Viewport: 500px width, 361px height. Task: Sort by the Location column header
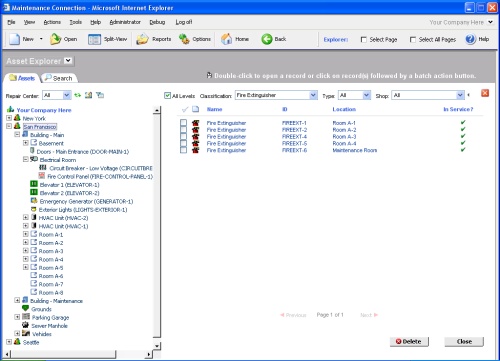344,109
